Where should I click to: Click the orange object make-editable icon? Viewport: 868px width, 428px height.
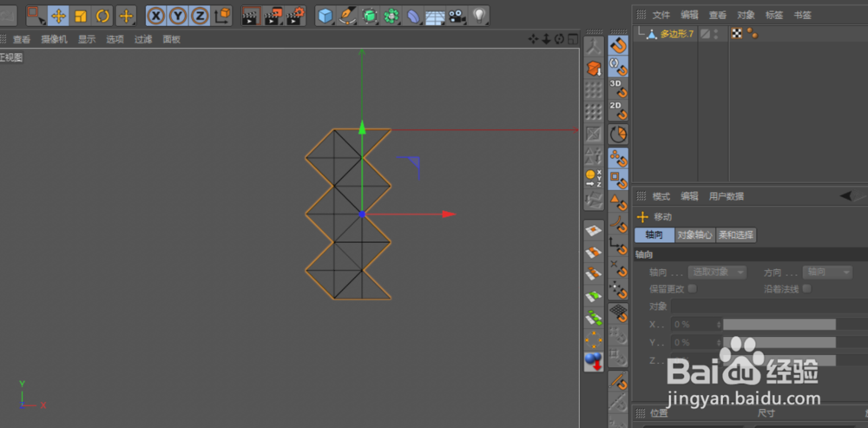594,69
